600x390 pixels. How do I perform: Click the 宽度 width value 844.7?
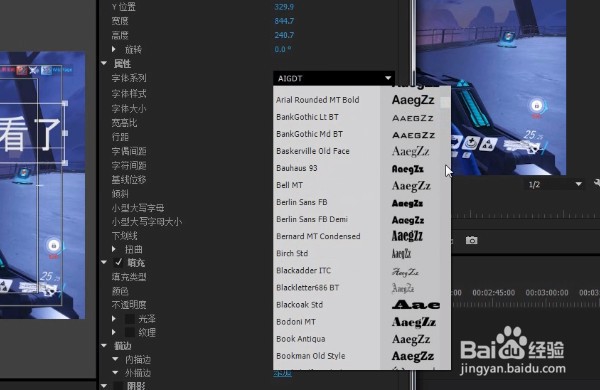pos(284,21)
